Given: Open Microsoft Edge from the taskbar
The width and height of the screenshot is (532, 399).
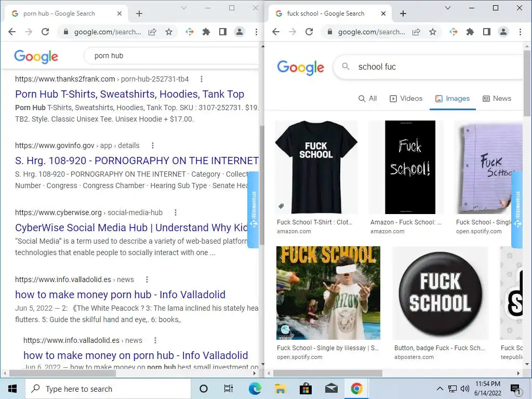Looking at the screenshot, I should (255, 389).
